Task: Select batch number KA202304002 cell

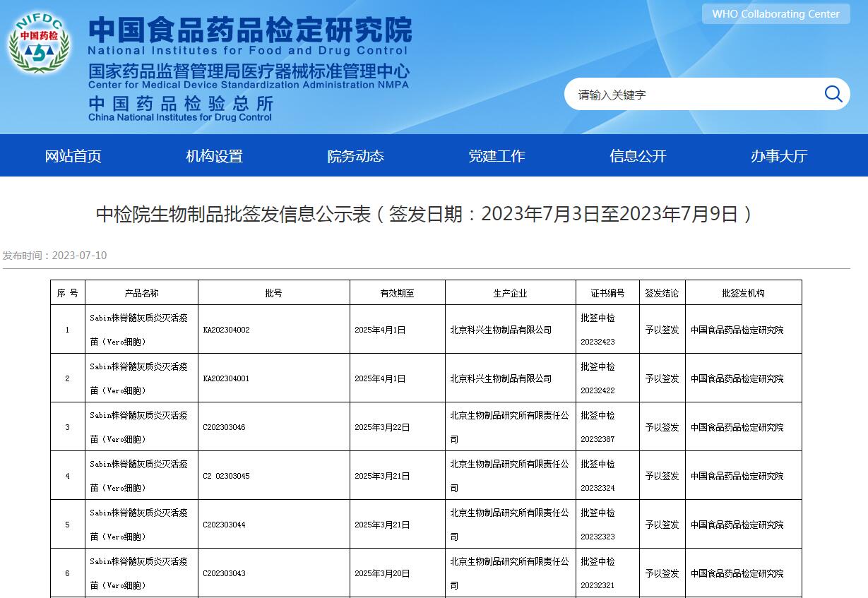Action: pyautogui.click(x=227, y=330)
